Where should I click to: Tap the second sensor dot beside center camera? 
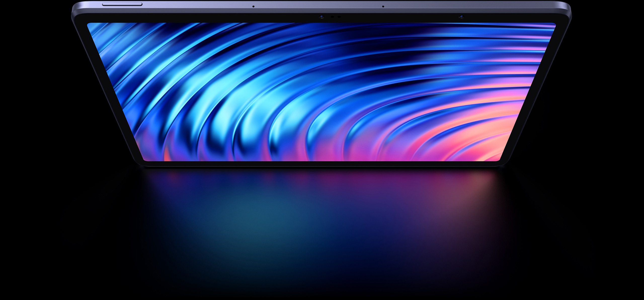point(339,17)
